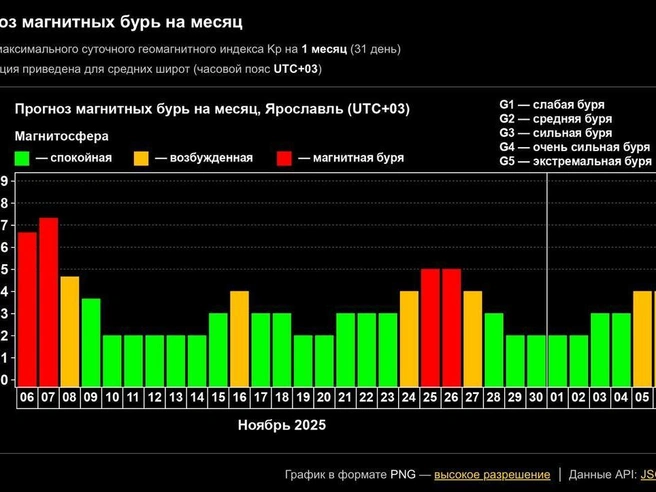656x492 pixels.
Task: Click the red магнитная буря legend swatch
Action: [x=284, y=159]
